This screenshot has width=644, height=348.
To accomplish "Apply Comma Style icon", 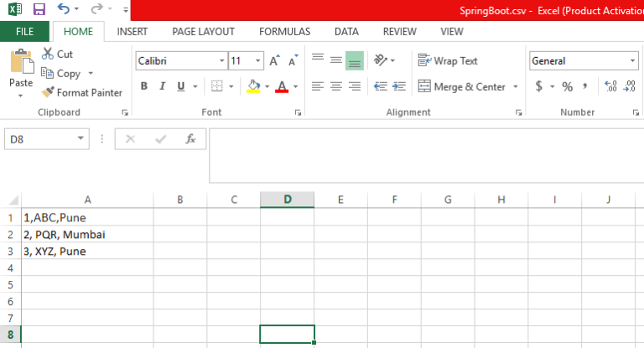I will [584, 86].
